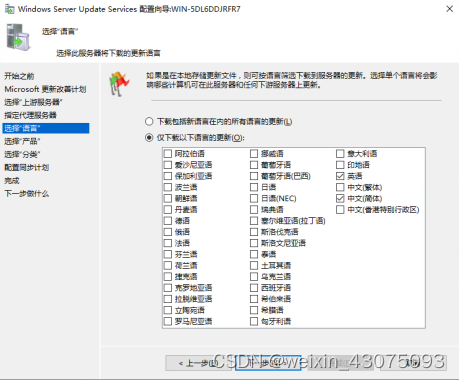Check the 挪威语 (Norwegian) checkbox

[254, 154]
